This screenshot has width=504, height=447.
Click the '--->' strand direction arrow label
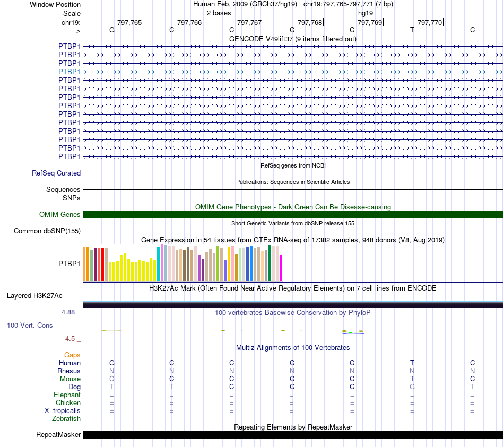coord(75,31)
